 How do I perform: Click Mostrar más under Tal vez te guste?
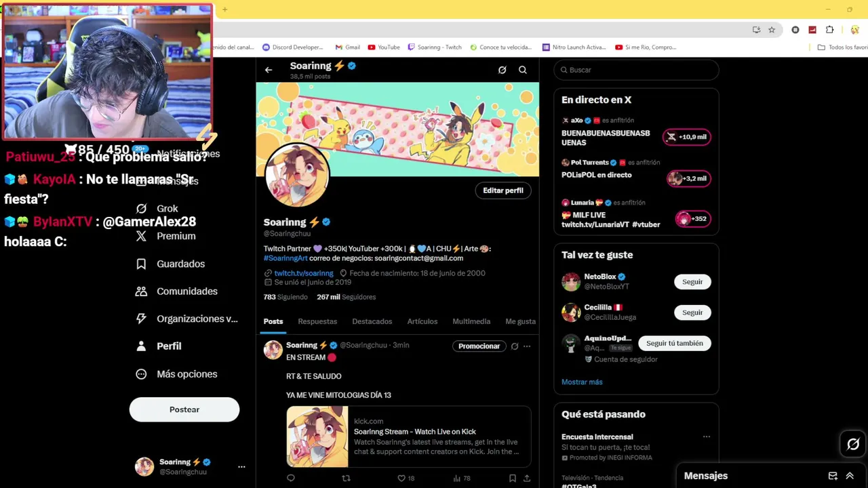click(582, 382)
